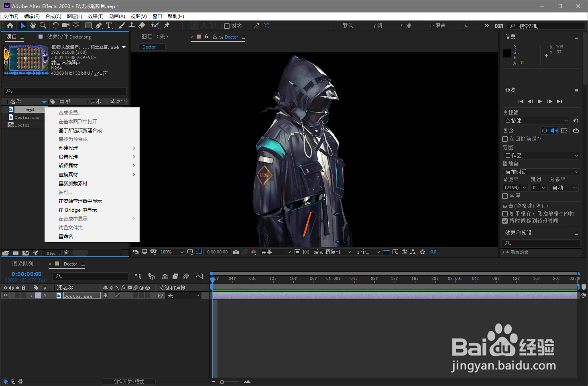
Task: Select the Clone Stamp tool
Action: click(132, 26)
